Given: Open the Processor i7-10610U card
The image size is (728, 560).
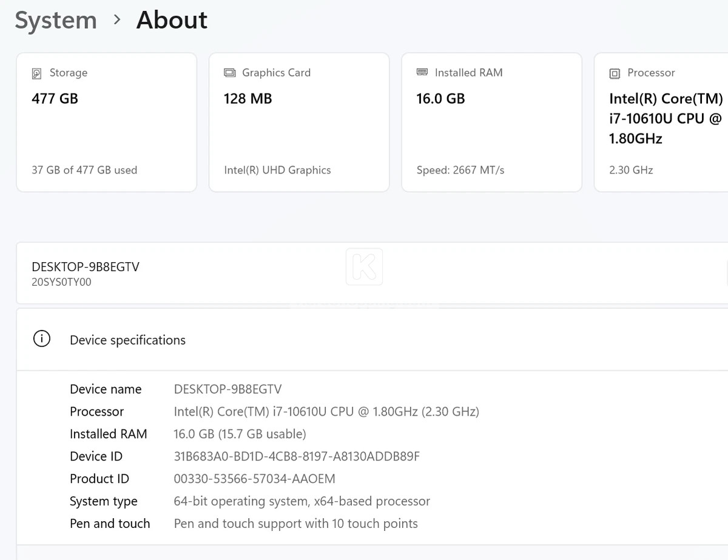Looking at the screenshot, I should click(x=661, y=123).
